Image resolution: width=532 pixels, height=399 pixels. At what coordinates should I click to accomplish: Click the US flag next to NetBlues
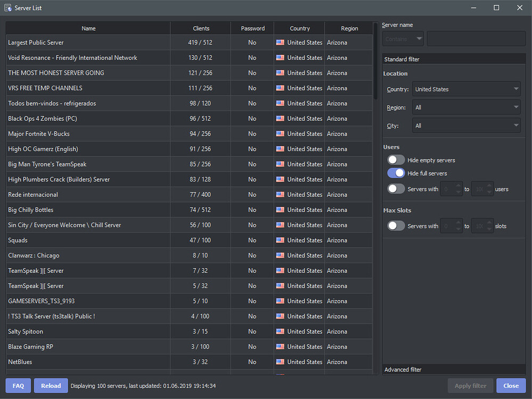pyautogui.click(x=281, y=362)
